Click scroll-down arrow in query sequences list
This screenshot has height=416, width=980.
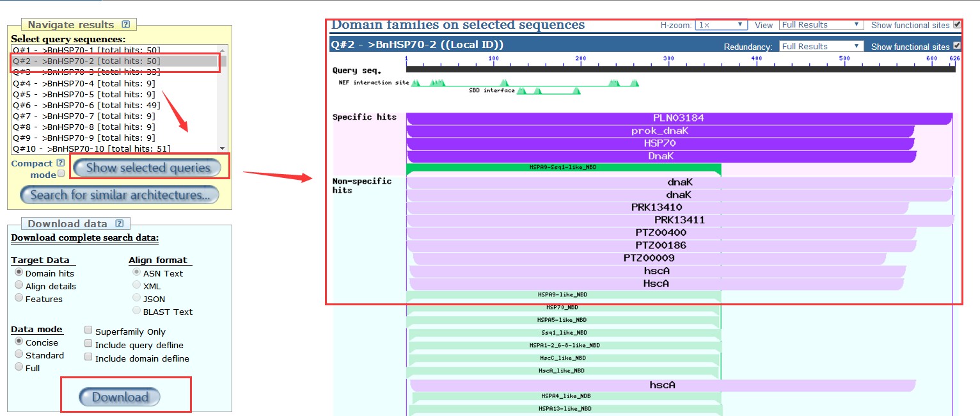coord(222,147)
